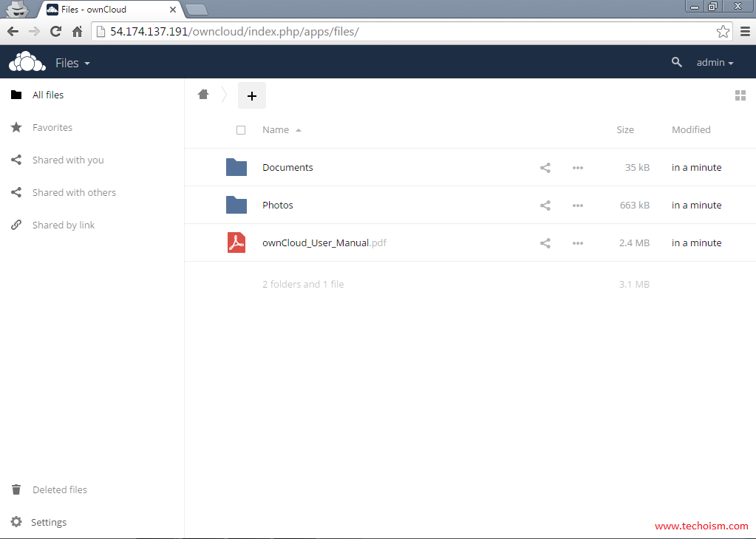Reload the page with the browser refresh icon

(56, 32)
